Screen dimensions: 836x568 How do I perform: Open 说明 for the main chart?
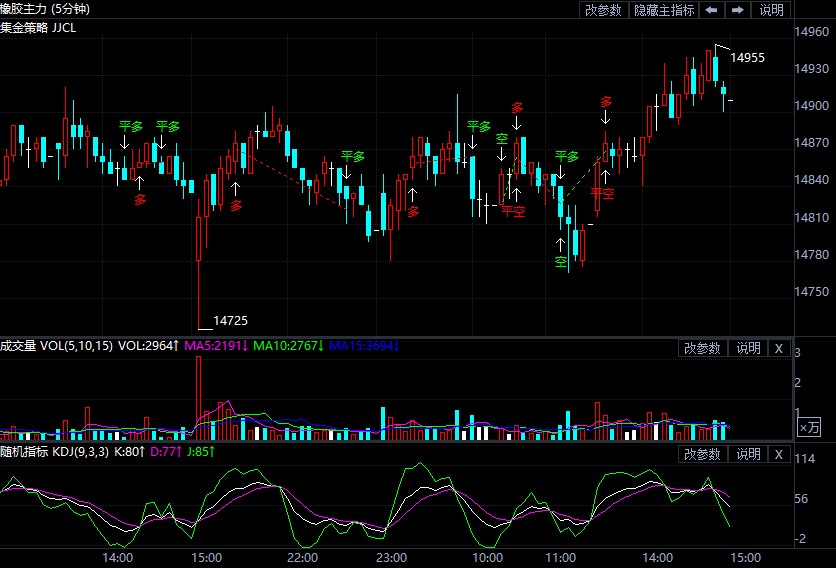[x=772, y=10]
